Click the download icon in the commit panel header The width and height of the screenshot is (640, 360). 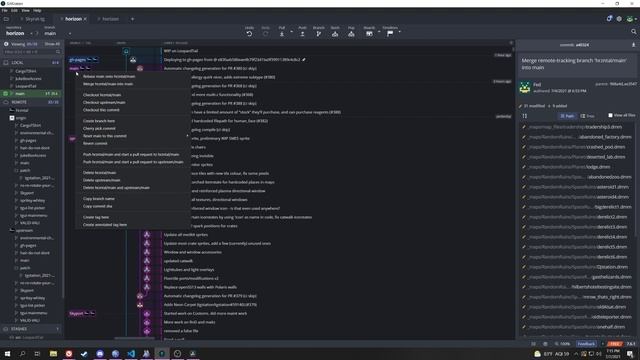click(633, 45)
